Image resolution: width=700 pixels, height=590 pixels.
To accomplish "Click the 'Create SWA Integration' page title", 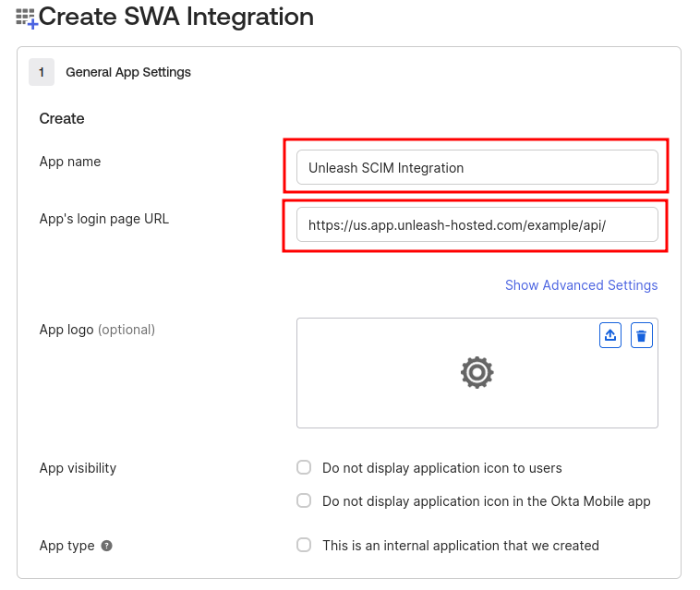I will click(x=176, y=17).
